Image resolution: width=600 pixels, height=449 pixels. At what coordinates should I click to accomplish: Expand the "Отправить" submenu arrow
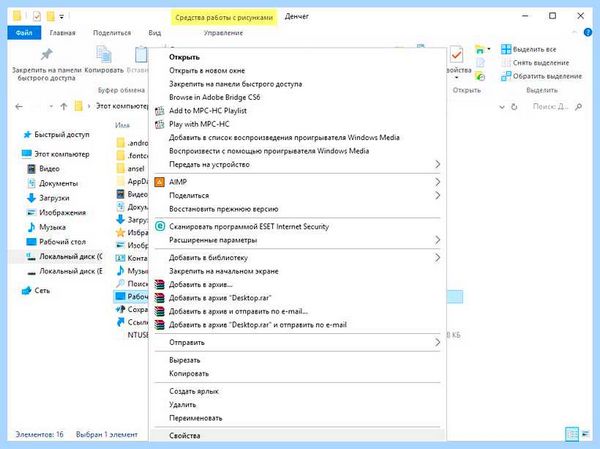point(437,342)
